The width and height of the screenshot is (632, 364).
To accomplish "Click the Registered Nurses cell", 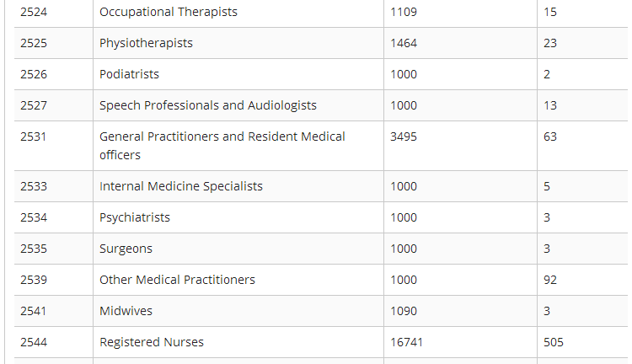I will pos(152,342).
